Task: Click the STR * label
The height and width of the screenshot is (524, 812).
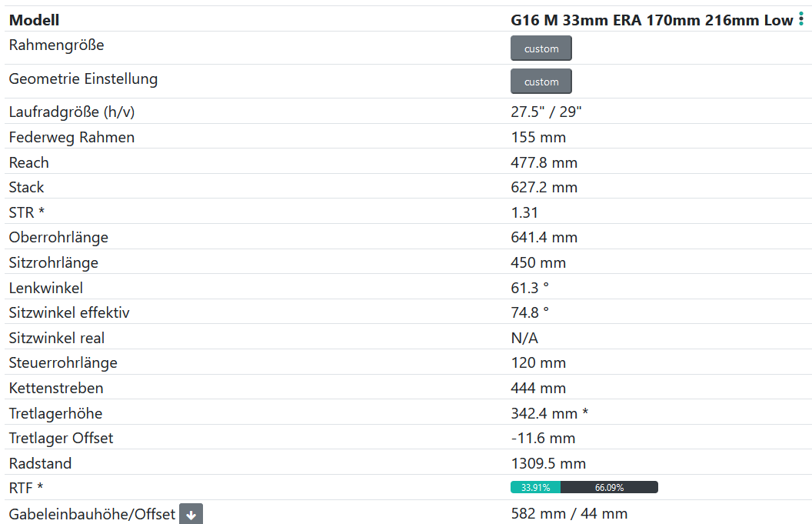Action: (26, 212)
